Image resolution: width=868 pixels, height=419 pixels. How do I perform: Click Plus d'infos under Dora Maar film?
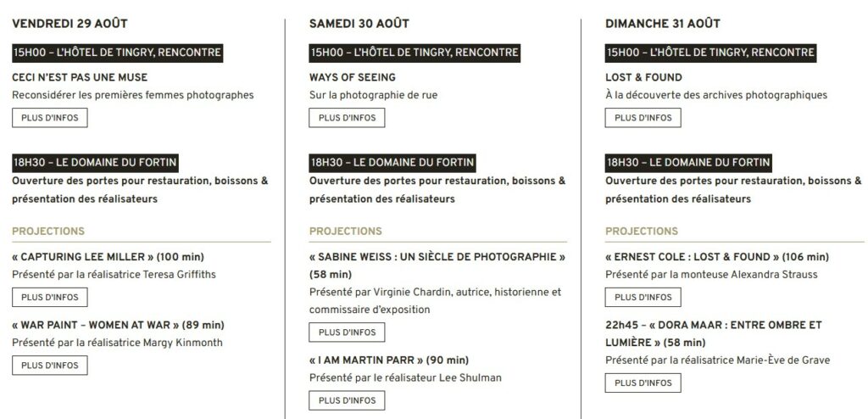pos(643,383)
